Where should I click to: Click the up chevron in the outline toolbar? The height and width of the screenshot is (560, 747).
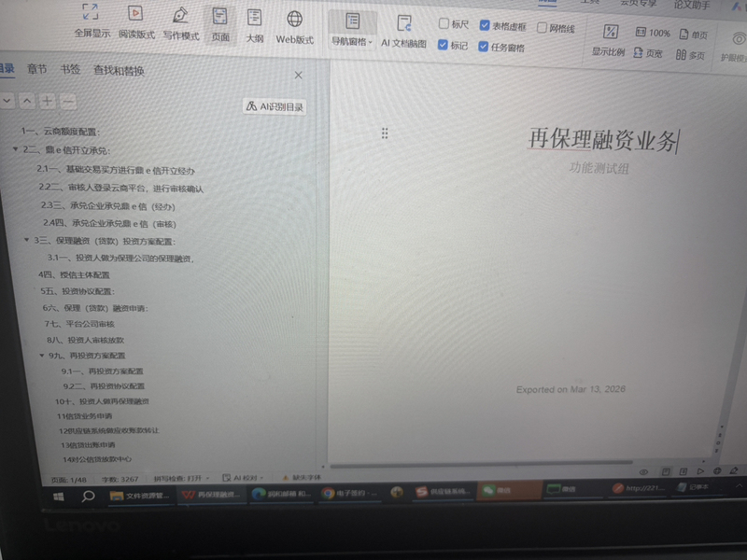click(27, 101)
